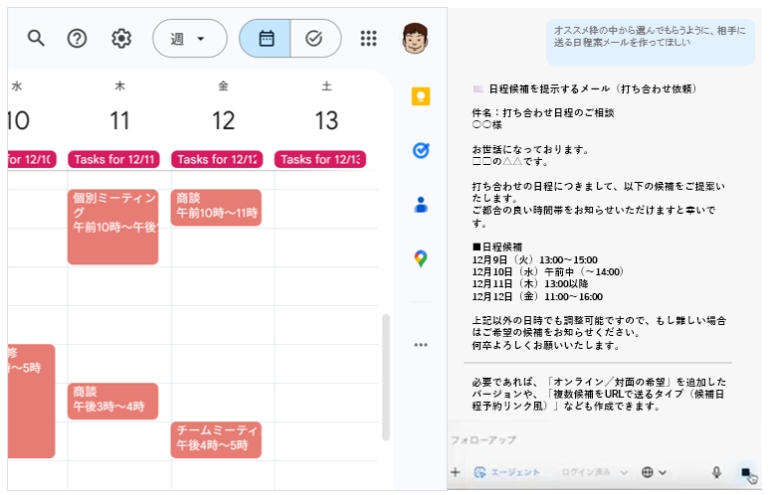The image size is (770, 495).
Task: Click the heading 日程候補を提示するメール
Action: (592, 89)
